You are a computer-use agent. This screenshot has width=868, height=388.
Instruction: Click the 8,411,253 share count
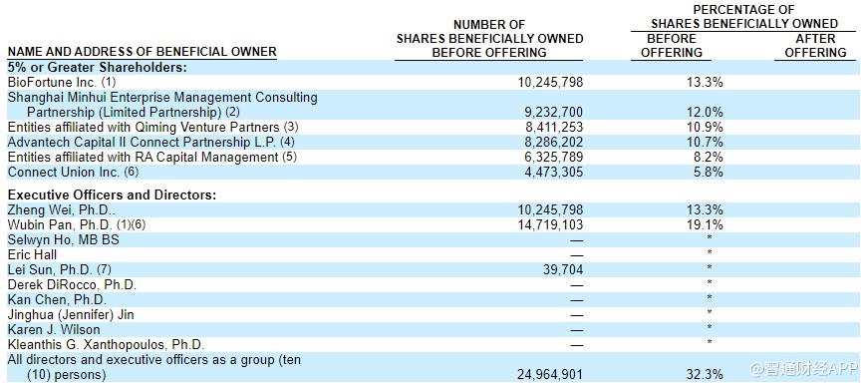click(x=553, y=127)
